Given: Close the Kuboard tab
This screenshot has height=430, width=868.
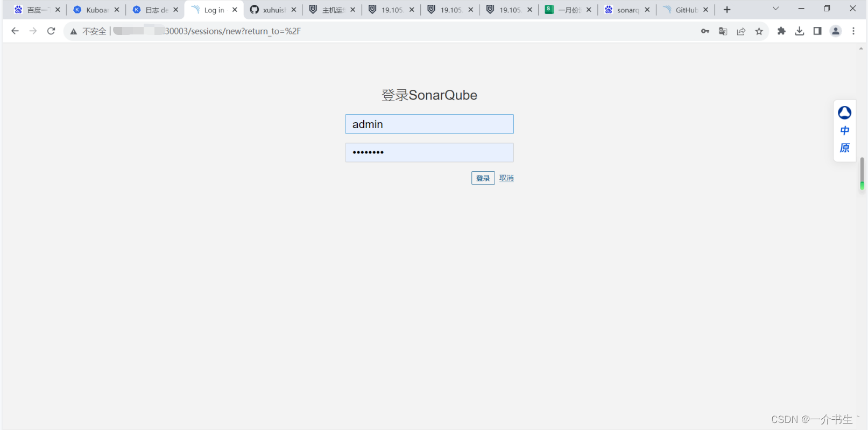Looking at the screenshot, I should [x=117, y=10].
